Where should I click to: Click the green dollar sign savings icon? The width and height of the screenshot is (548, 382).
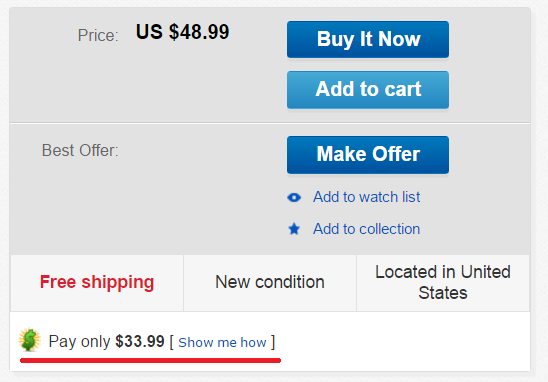[30, 340]
